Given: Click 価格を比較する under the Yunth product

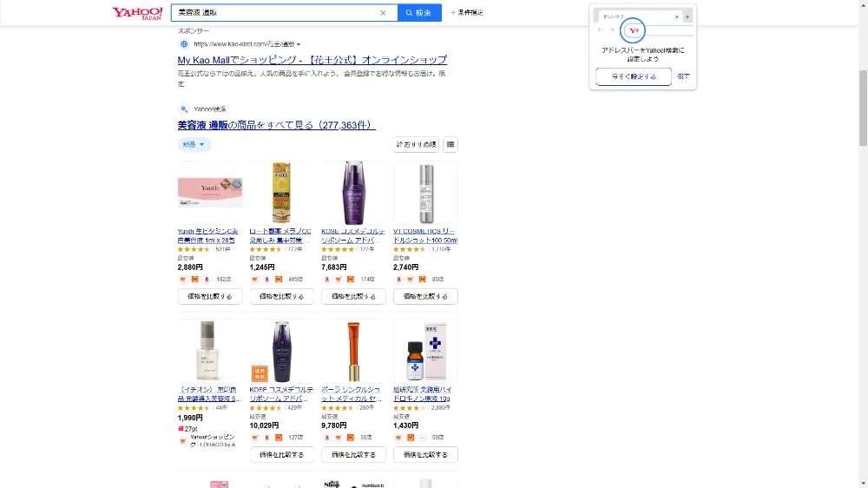Looking at the screenshot, I should click(x=210, y=296).
